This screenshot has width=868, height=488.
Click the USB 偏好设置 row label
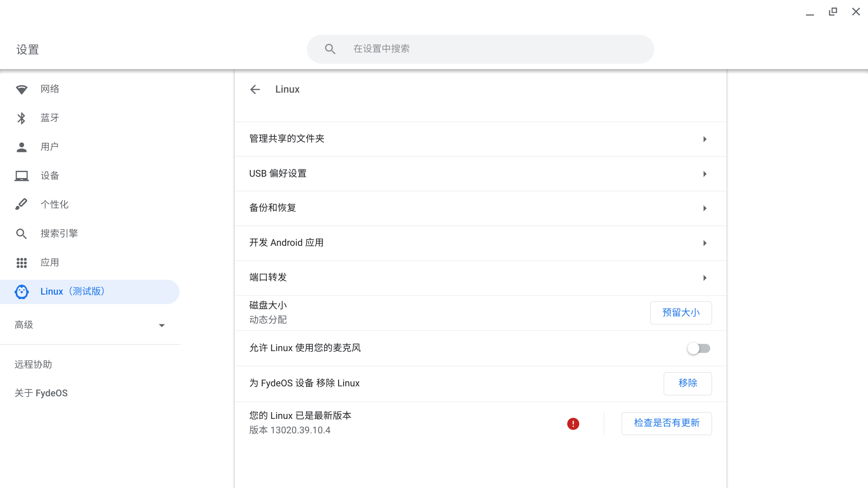278,174
